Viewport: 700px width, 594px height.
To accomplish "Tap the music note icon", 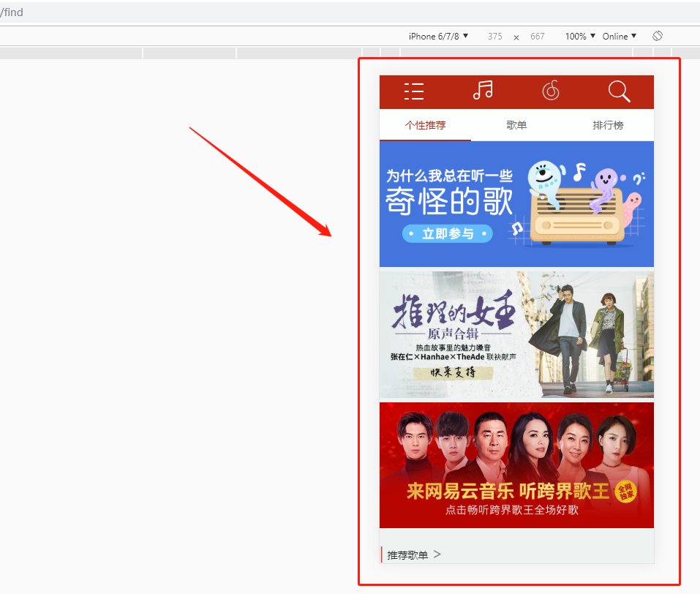I will pos(483,91).
